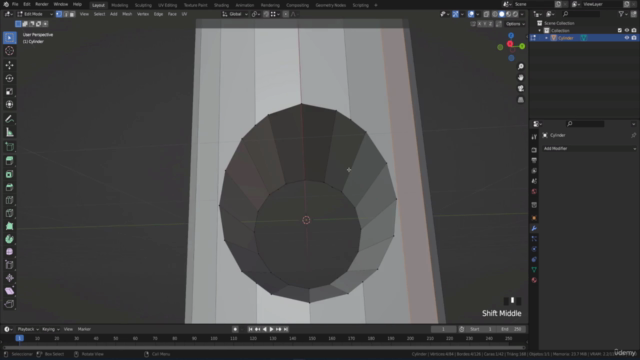Select the Inset Faces tool

(x=9, y=174)
